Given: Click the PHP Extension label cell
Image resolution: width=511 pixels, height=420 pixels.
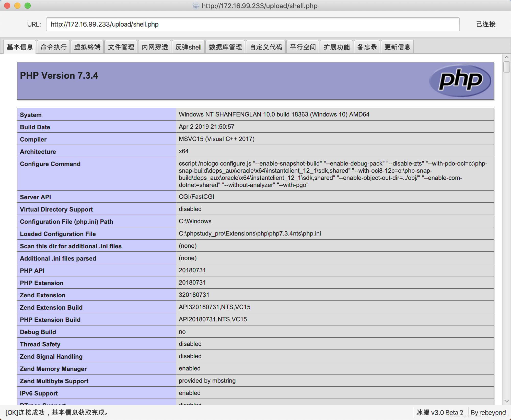Looking at the screenshot, I should [97, 283].
